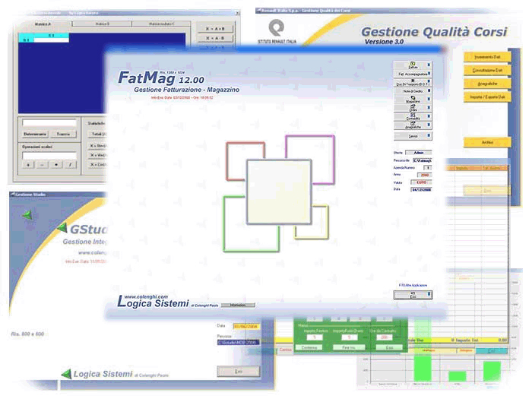Click green arrow icon in Gestione Studio
Screen dimensions: 532x399
tap(27, 215)
